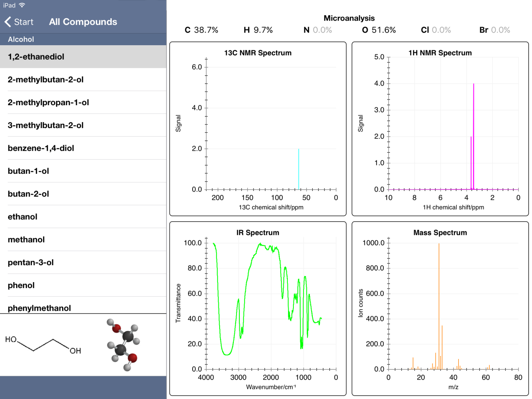Choose methanol from the compounds
The height and width of the screenshot is (399, 532).
click(26, 239)
